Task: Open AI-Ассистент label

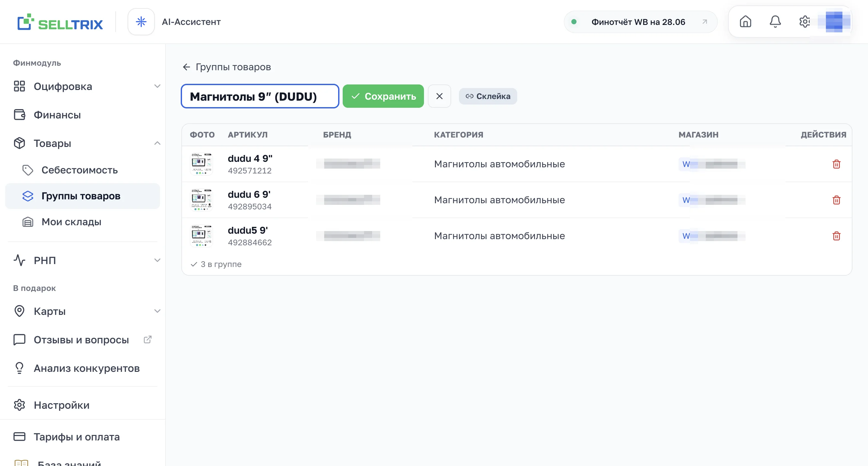Action: [x=191, y=22]
